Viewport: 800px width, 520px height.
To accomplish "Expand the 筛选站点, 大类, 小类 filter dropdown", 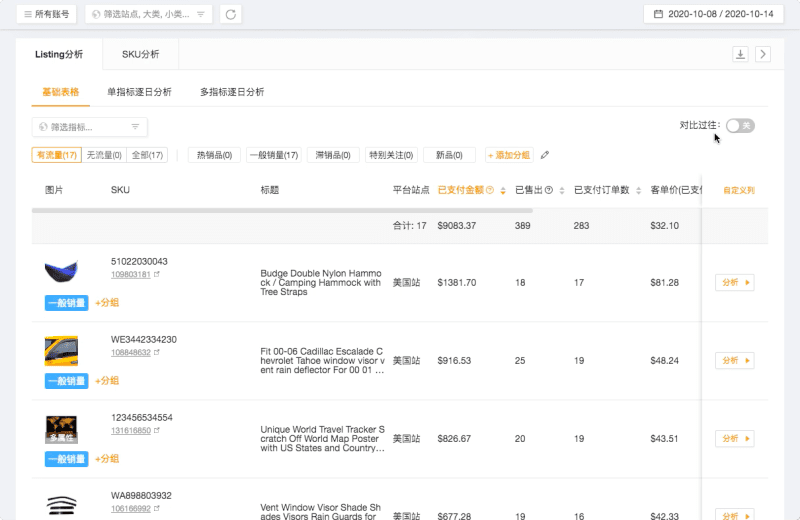I will pos(148,15).
